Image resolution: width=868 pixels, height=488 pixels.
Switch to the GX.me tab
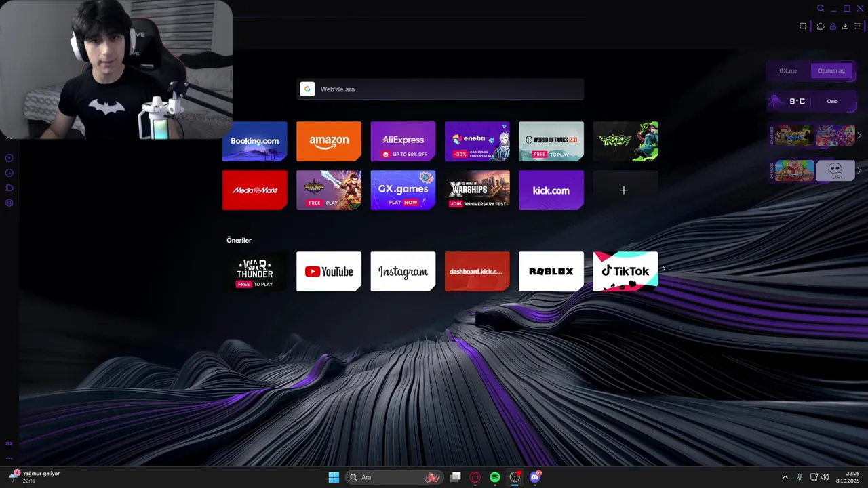[788, 70]
